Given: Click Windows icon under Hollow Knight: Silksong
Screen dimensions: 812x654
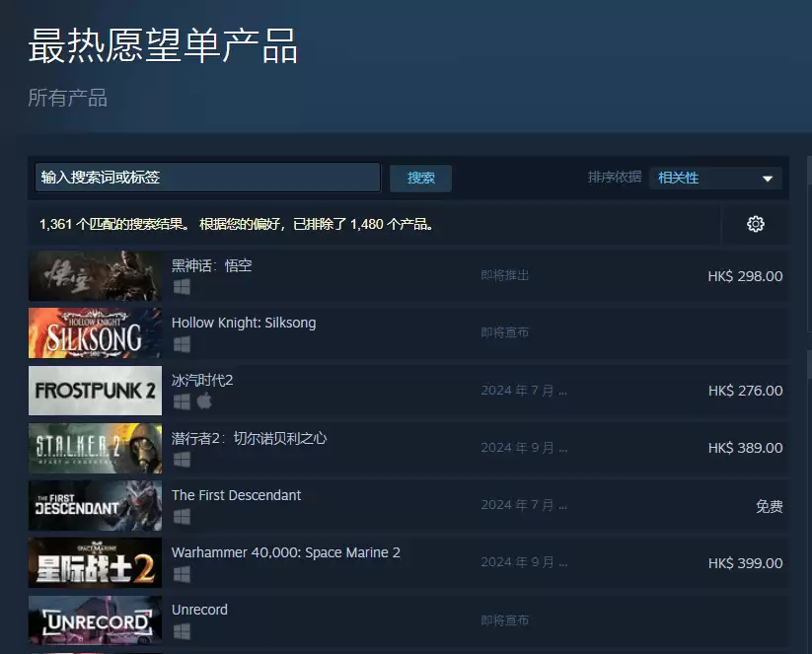Looking at the screenshot, I should (182, 344).
